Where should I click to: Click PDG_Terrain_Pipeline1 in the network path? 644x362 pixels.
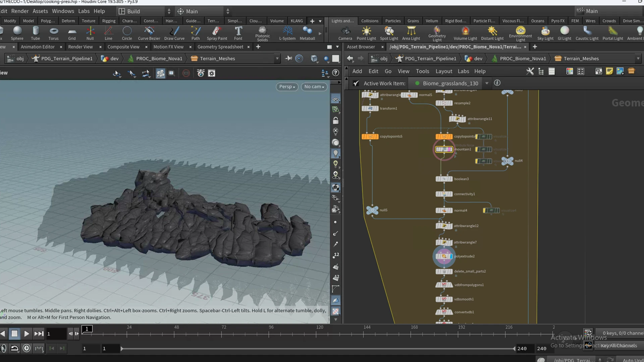(431, 59)
